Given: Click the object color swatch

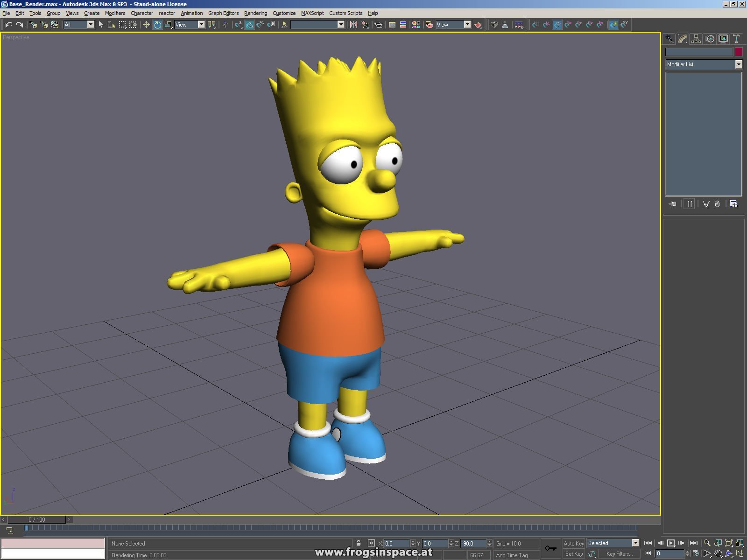Looking at the screenshot, I should 739,52.
